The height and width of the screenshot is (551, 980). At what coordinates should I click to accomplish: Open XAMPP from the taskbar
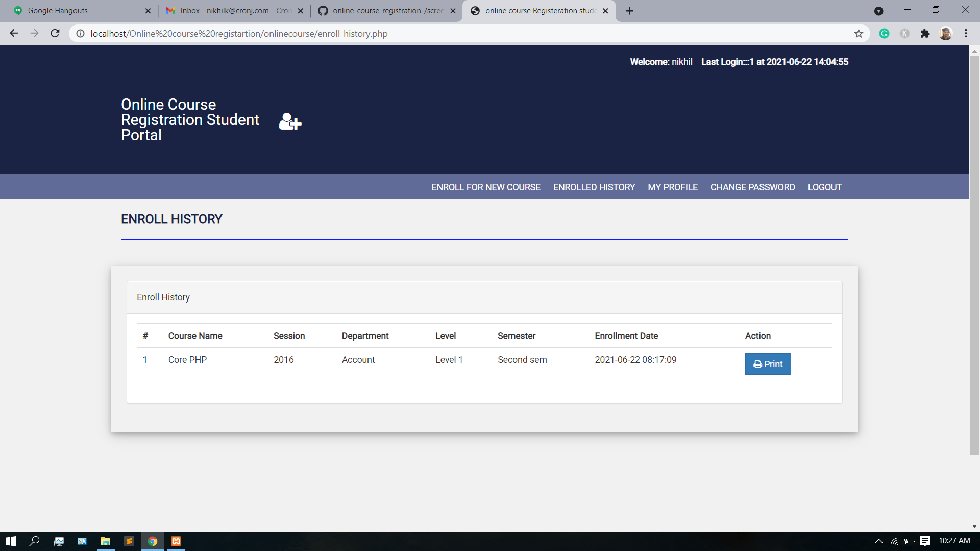coord(176,541)
